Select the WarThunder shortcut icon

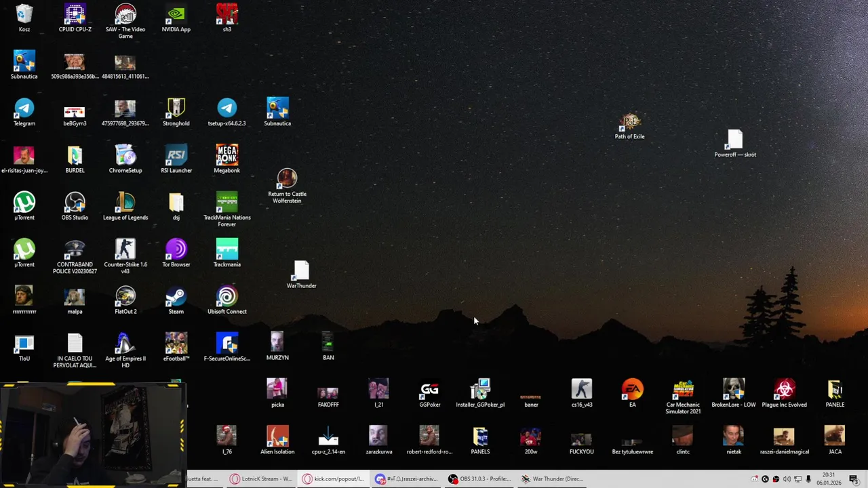[x=301, y=274]
